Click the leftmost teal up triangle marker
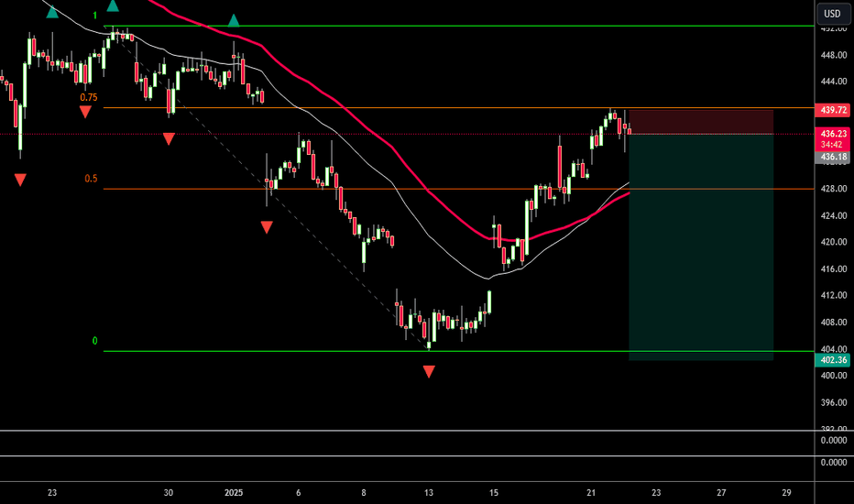854x504 pixels. 51,11
